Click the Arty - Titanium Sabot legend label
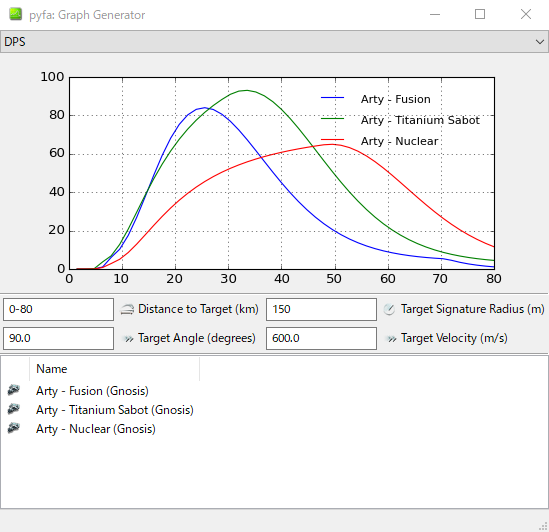Viewport: 549px width, 532px height. click(420, 120)
